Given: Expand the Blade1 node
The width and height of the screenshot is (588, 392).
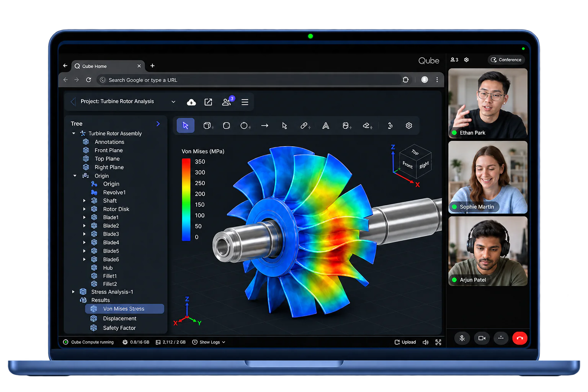Looking at the screenshot, I should (x=84, y=217).
